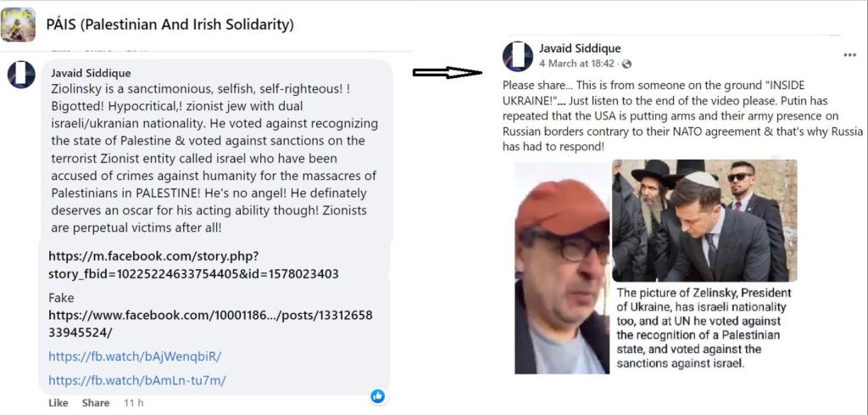Open Javaid Siddique's post profile picture
Image resolution: width=868 pixels, height=415 pixels.
[x=518, y=57]
